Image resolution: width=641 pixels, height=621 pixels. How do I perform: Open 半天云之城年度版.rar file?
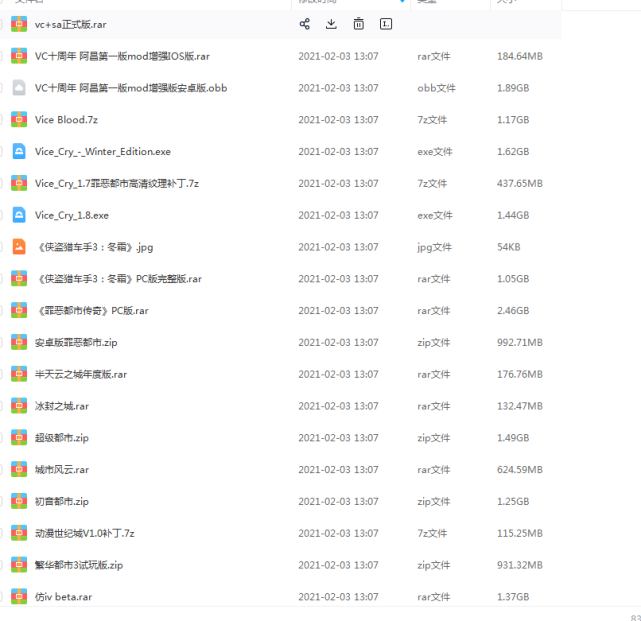pyautogui.click(x=81, y=374)
